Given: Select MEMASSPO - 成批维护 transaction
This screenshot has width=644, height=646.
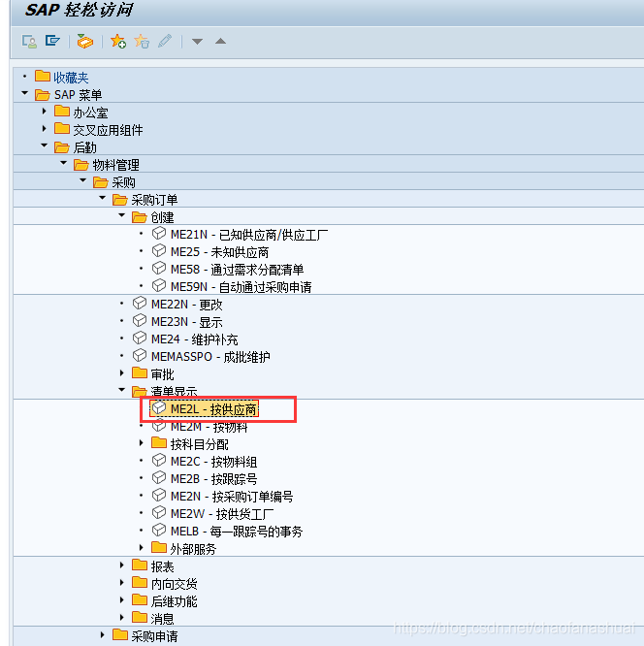Looking at the screenshot, I should tap(210, 357).
